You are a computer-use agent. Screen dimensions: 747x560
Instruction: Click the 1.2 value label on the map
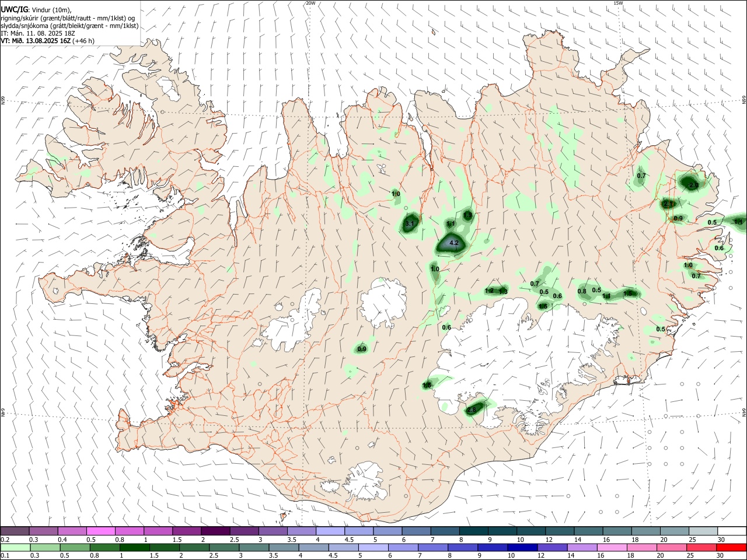490,290
